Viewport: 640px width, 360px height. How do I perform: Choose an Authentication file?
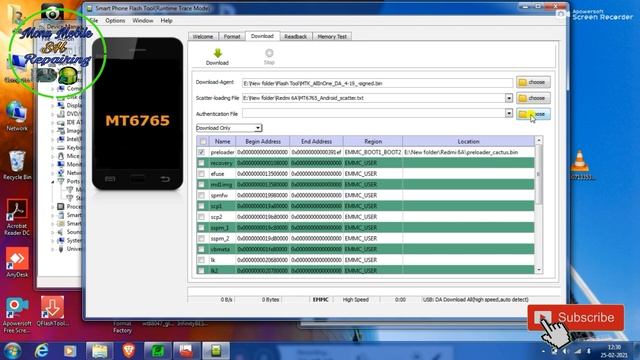[533, 114]
